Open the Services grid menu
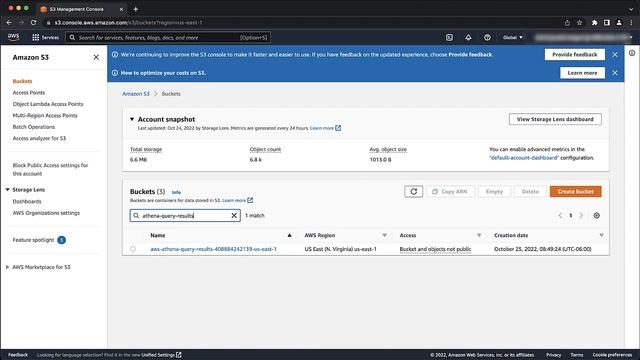Screen dimensions: 640x360 pos(45,38)
